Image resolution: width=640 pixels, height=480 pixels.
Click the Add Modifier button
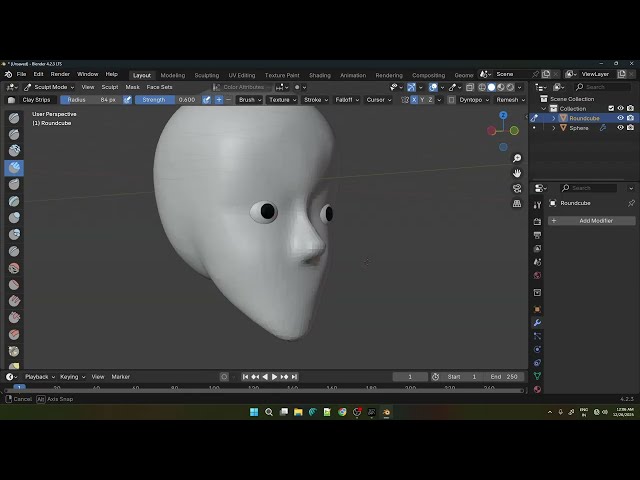pyautogui.click(x=591, y=220)
